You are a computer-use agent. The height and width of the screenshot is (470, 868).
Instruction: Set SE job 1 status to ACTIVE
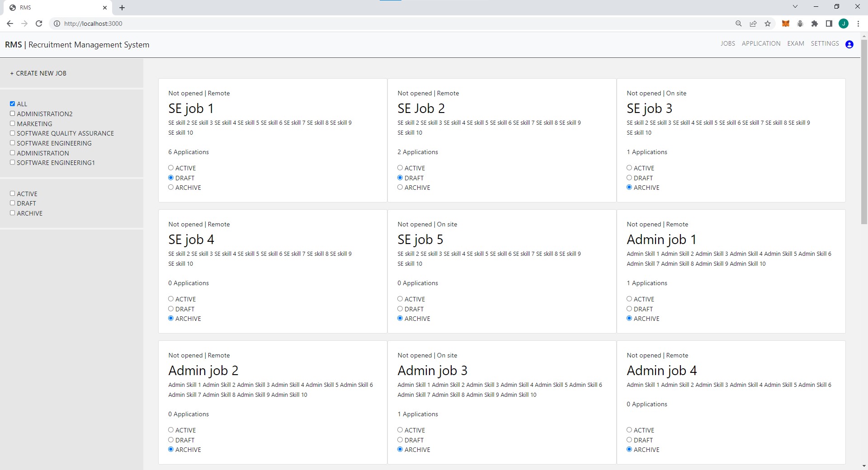(171, 168)
